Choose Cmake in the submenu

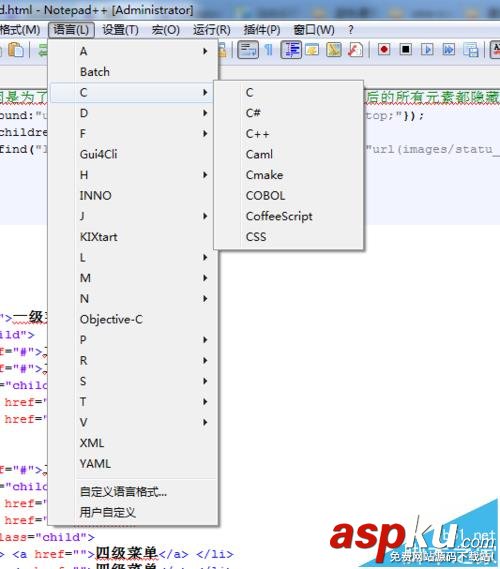click(x=289, y=175)
